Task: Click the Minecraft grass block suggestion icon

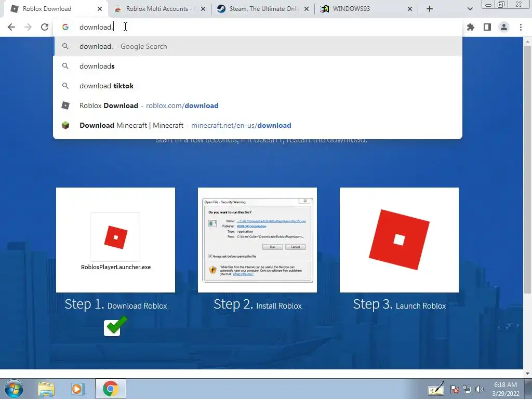Action: 65,125
